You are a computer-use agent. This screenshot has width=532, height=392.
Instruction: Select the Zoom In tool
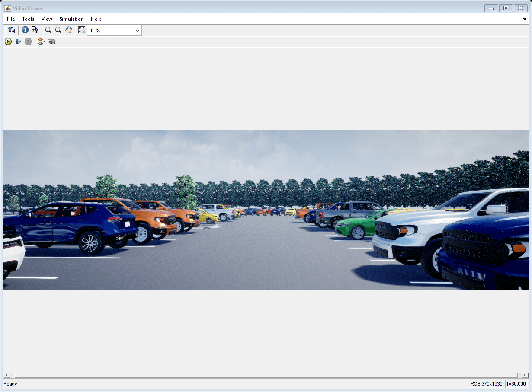click(48, 30)
